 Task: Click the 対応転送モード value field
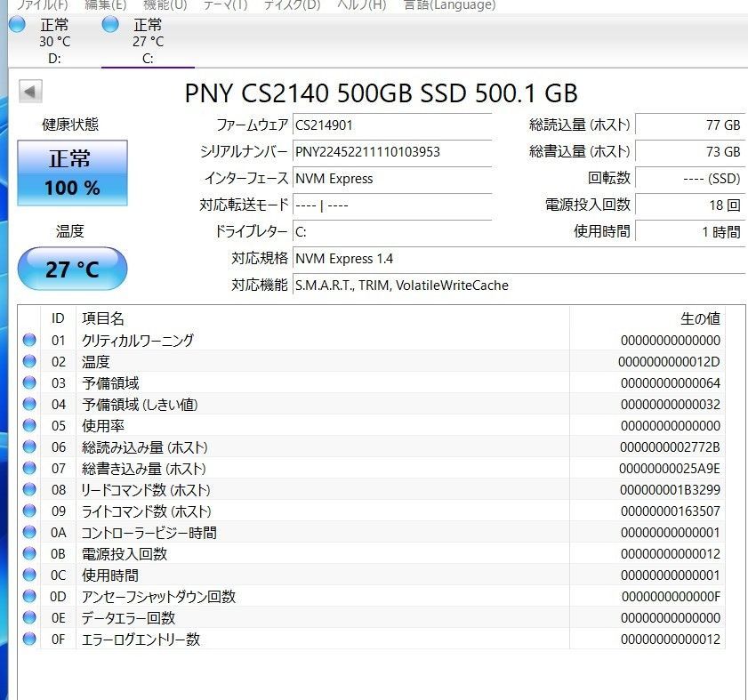point(392,205)
